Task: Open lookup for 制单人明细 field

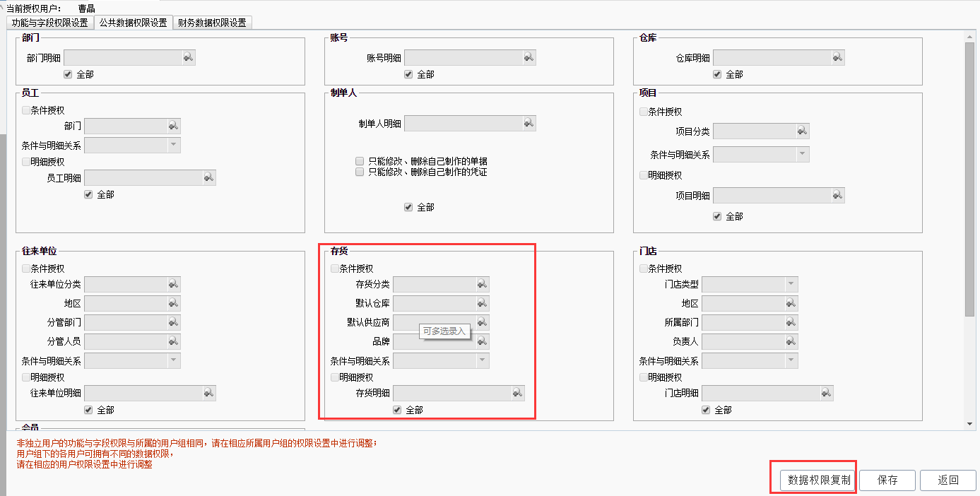Action: (529, 124)
